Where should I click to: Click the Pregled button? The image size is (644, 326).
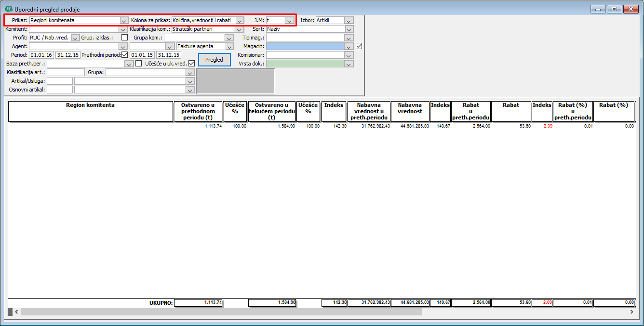point(215,60)
